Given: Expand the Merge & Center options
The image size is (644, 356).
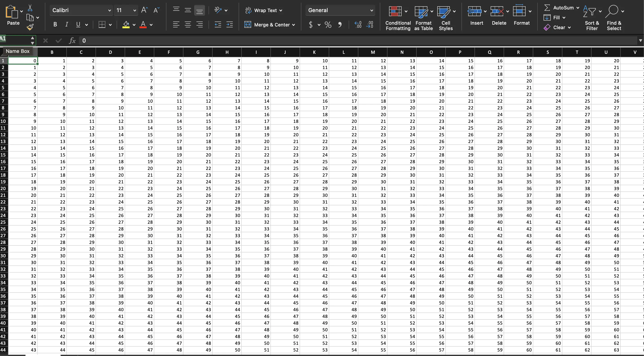Looking at the screenshot, I should [293, 25].
